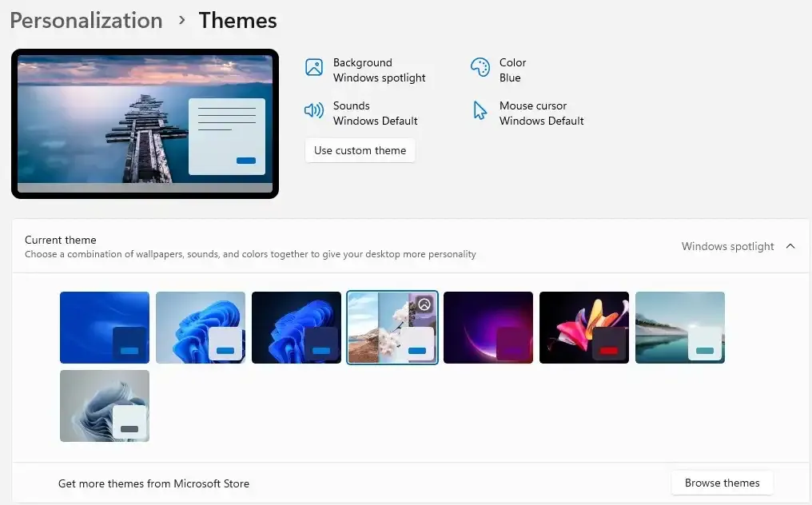This screenshot has height=505, width=812.
Task: Click the Color palette icon
Action: [480, 67]
